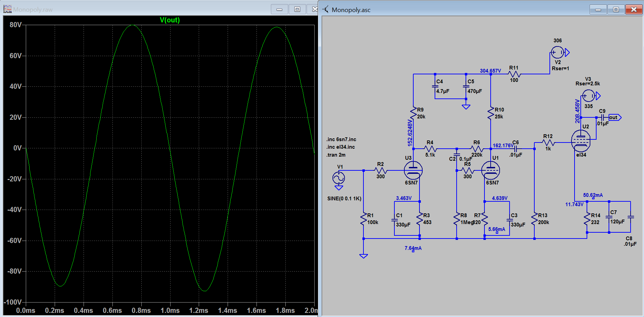Close the Monopoly.asc schematic window
Screen dimensions: 644x317
tap(634, 10)
